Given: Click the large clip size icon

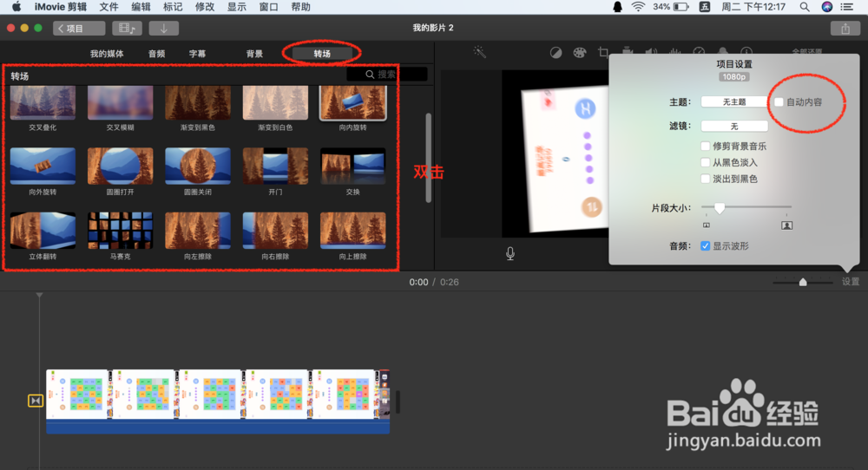Looking at the screenshot, I should [786, 225].
